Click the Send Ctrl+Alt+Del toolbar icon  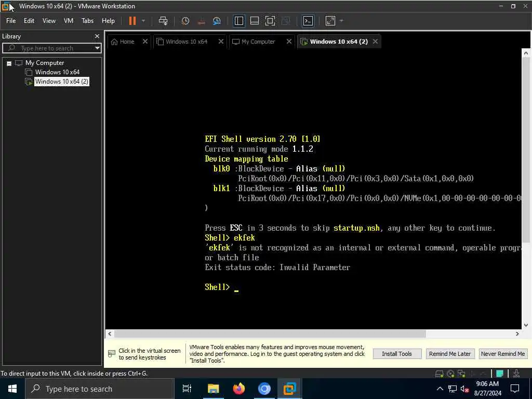pos(163,21)
